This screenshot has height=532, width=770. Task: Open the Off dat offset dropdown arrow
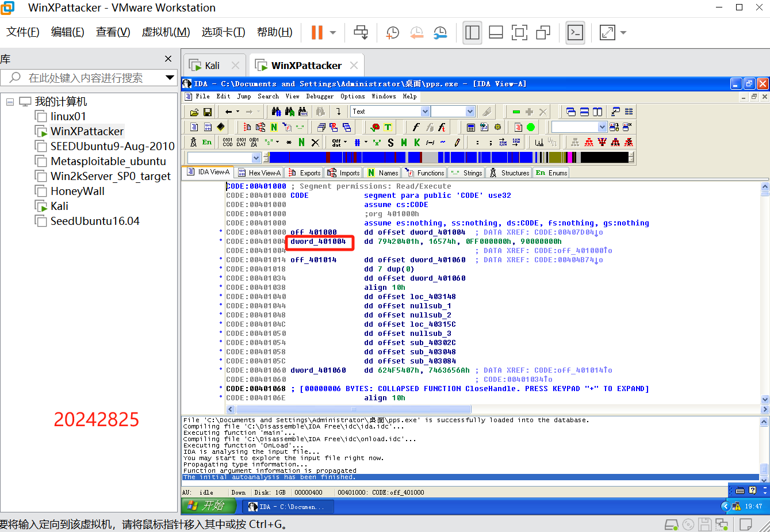coord(346,142)
